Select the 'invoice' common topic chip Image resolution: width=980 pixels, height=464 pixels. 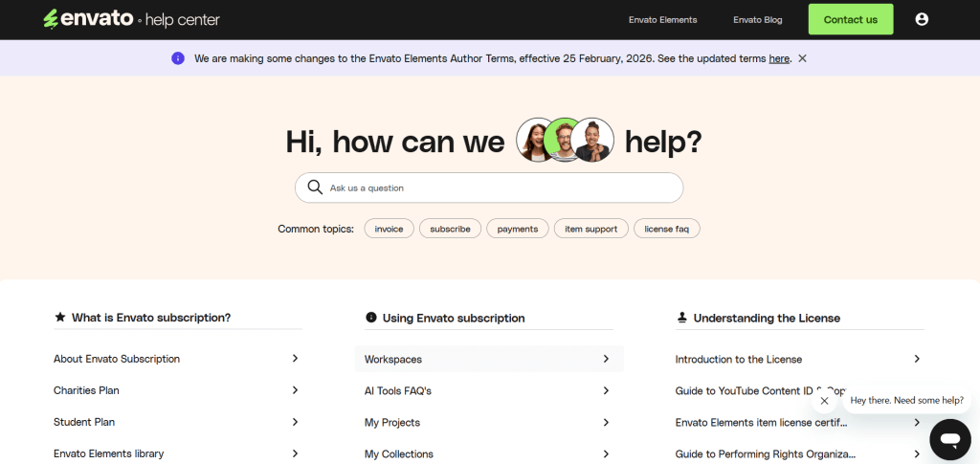pos(389,229)
